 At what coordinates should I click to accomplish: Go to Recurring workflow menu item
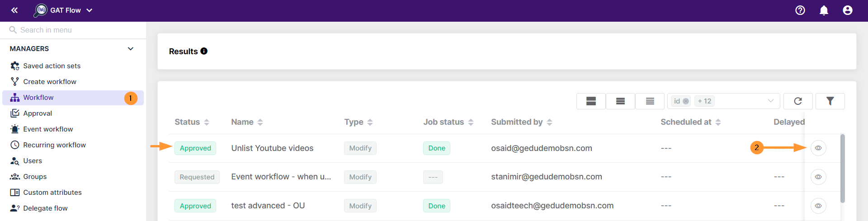54,145
